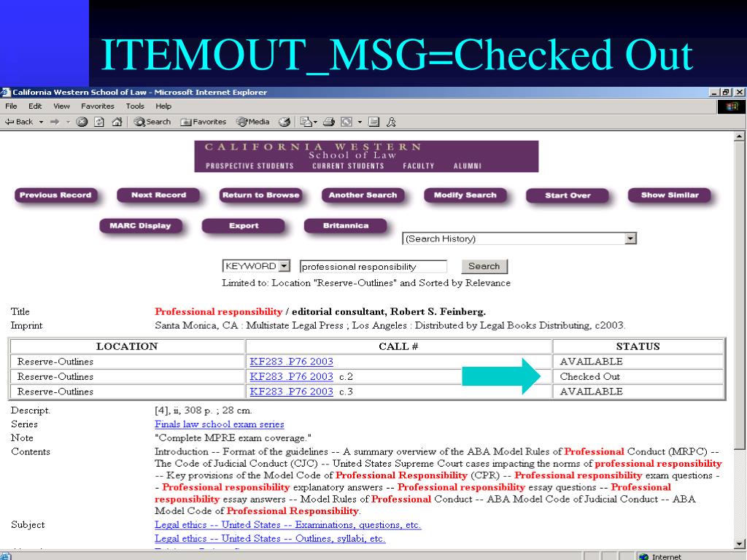Viewport: 747px width, 560px height.
Task: Open the Current Students banner link
Action: (x=348, y=166)
